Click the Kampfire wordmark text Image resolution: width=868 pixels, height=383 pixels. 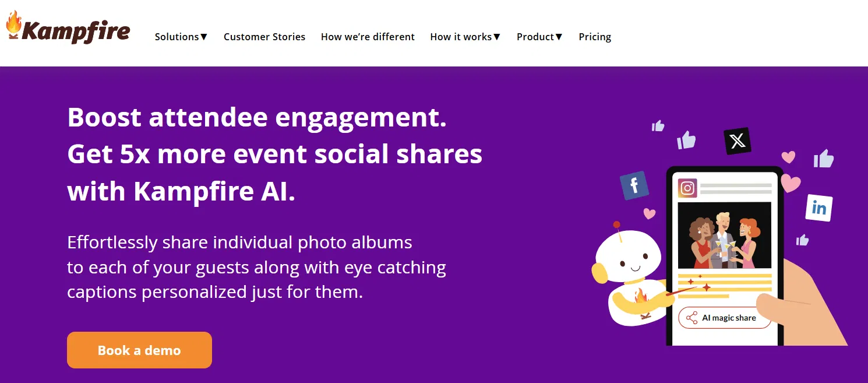(76, 31)
